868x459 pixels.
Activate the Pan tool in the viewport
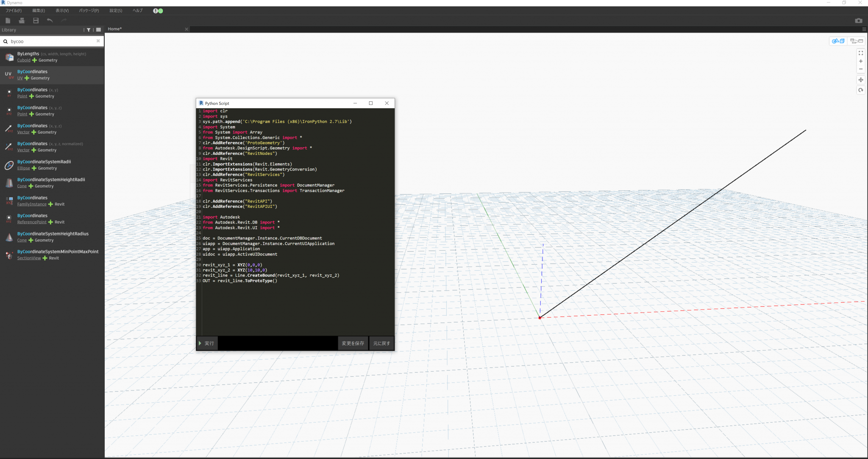coord(861,80)
